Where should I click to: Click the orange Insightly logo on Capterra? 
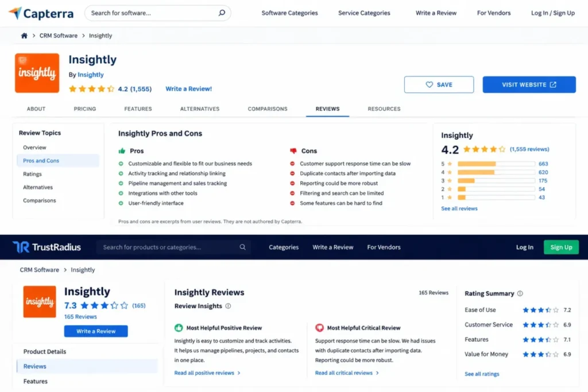coord(37,73)
